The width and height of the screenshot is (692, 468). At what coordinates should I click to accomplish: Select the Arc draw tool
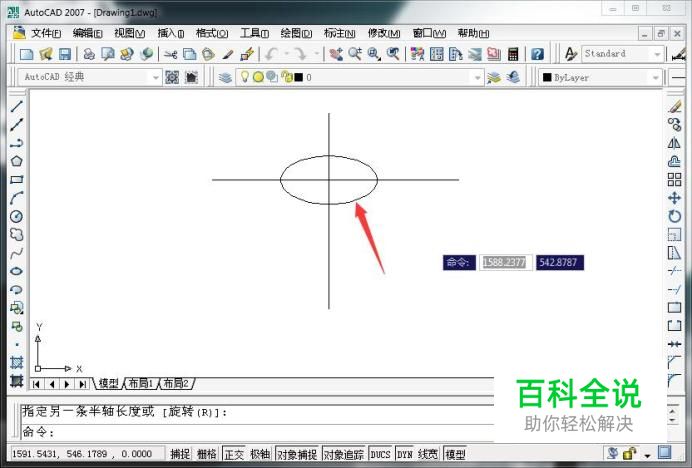click(x=17, y=198)
